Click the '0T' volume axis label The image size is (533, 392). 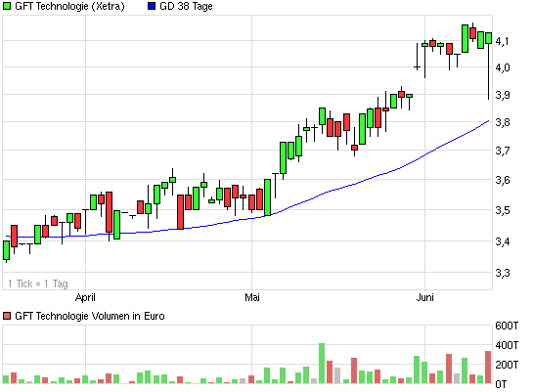(x=501, y=384)
